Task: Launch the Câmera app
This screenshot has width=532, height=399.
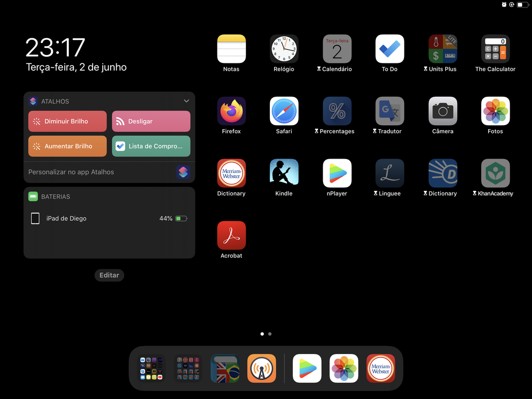Action: tap(442, 111)
